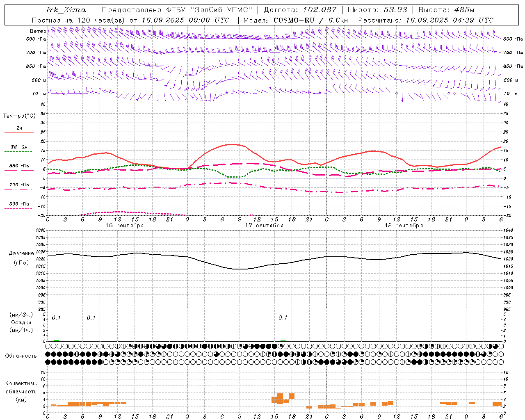Select the '700 гПа' entry in temperature legend

(x=19, y=185)
